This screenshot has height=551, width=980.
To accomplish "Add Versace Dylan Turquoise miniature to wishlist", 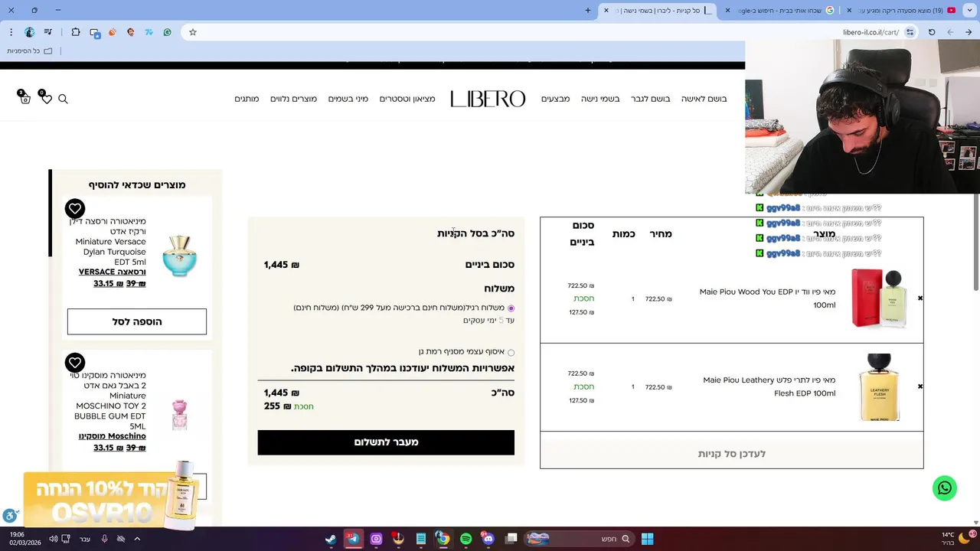I will 75,208.
